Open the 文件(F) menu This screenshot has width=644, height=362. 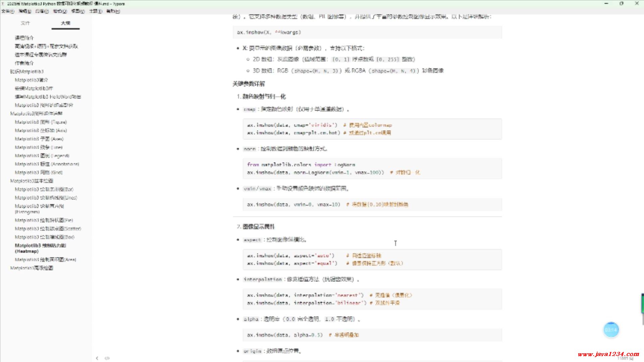(x=7, y=11)
